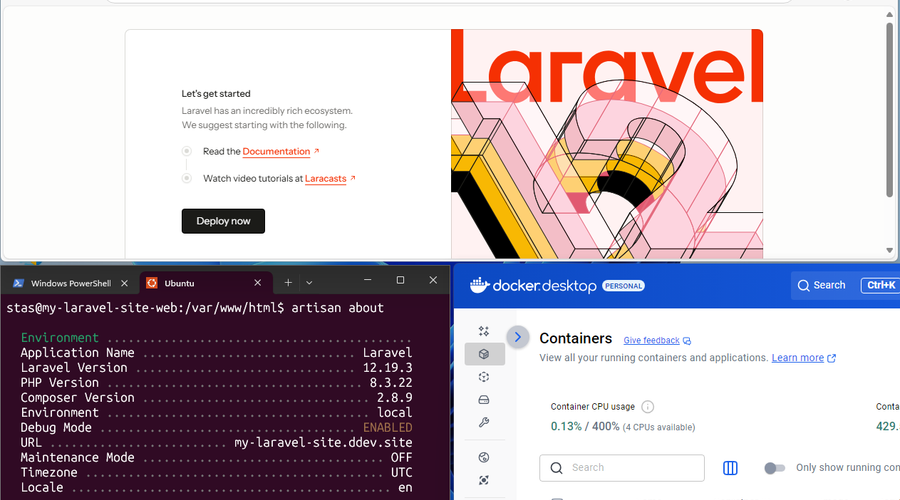900x500 pixels.
Task: Maximize the terminal window
Action: (401, 280)
